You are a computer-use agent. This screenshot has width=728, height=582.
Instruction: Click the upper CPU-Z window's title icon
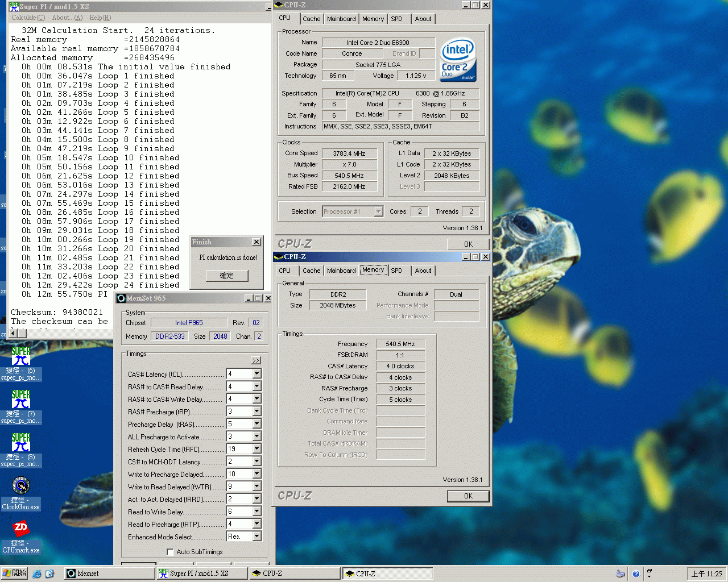(279, 5)
